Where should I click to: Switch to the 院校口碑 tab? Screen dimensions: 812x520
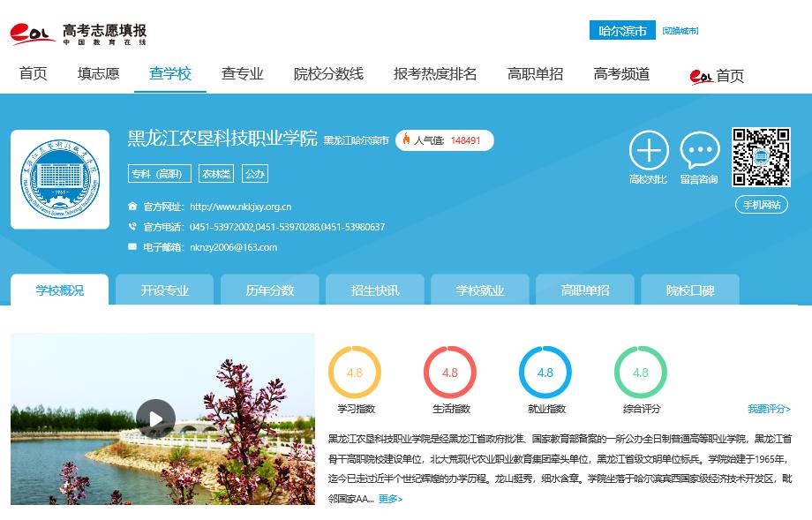click(x=690, y=290)
